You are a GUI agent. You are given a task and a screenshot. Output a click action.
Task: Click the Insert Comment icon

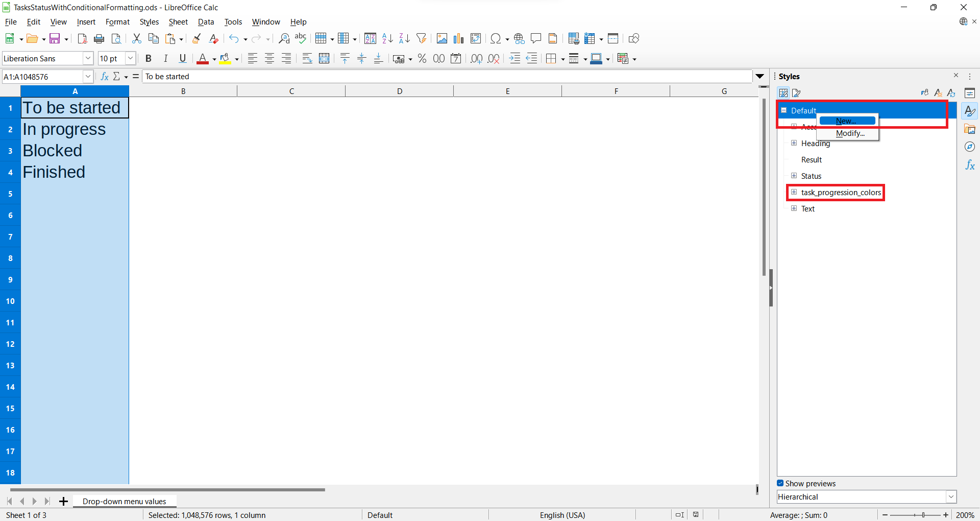536,39
